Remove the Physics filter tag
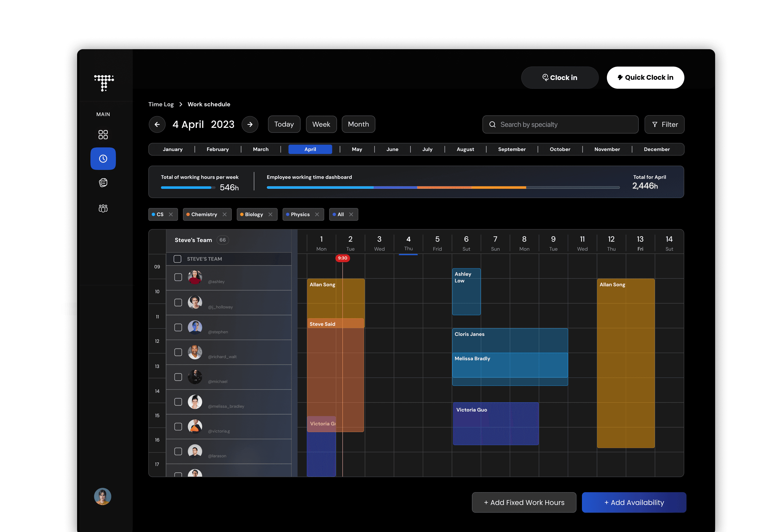Viewport: 776px width, 532px height. click(317, 214)
